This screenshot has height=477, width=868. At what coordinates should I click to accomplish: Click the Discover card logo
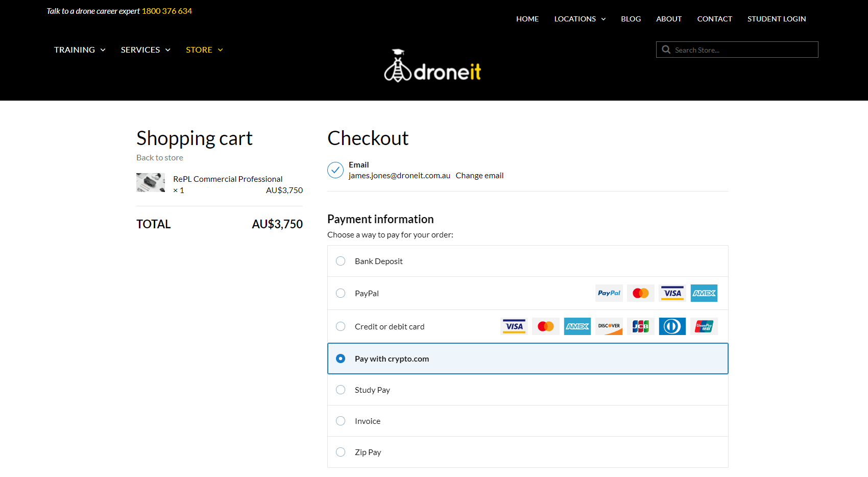pos(609,326)
